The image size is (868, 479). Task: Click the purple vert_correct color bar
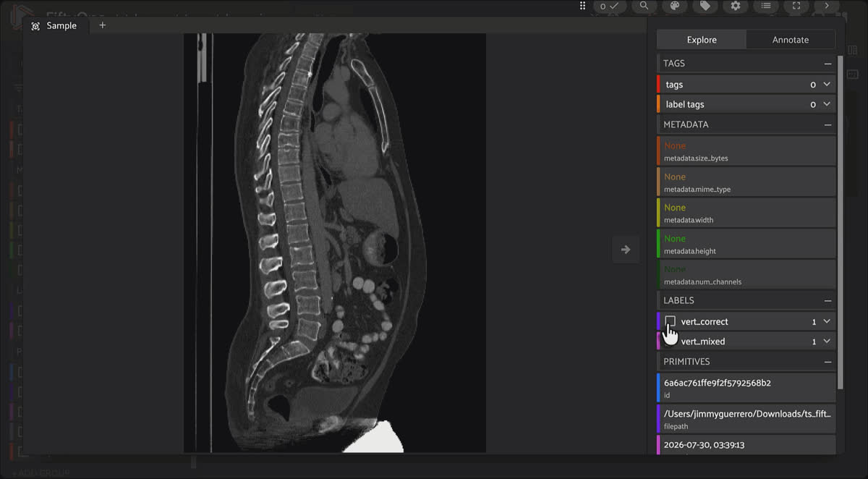coord(658,321)
